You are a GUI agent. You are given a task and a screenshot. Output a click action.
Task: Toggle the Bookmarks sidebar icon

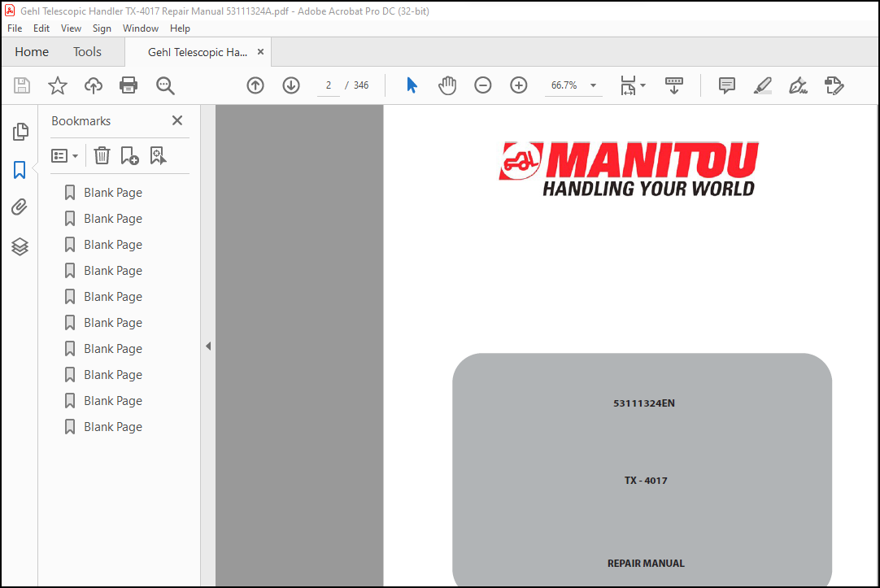20,170
